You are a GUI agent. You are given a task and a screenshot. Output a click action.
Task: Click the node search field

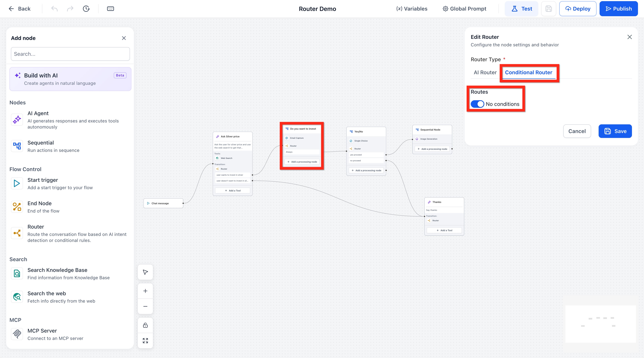[x=70, y=54]
